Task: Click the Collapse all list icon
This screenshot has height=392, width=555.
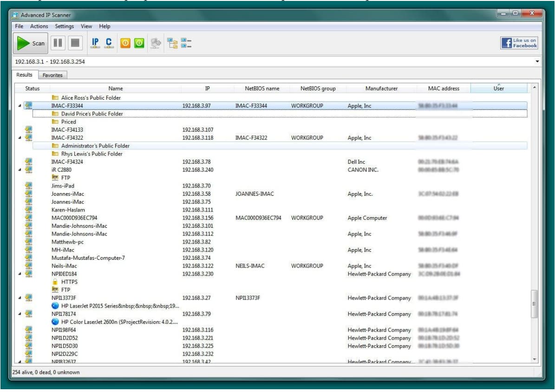Action: coord(186,43)
